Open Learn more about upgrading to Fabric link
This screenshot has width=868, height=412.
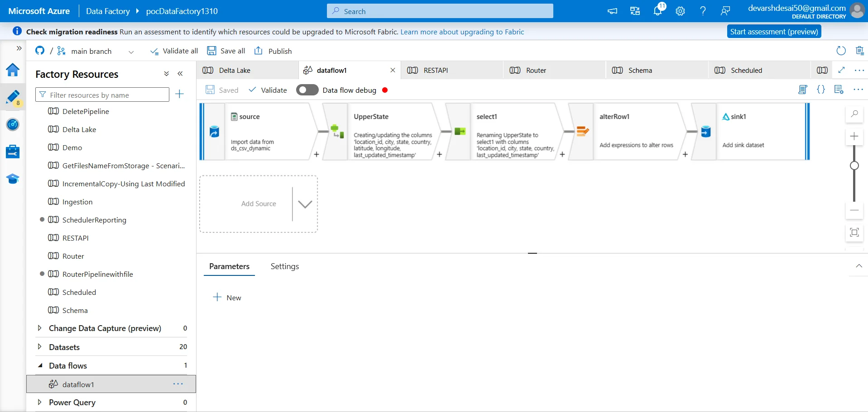[462, 32]
